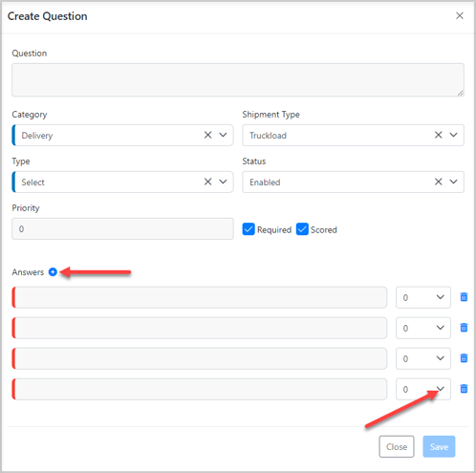Focus the Question text area
The image size is (476, 473).
[238, 79]
